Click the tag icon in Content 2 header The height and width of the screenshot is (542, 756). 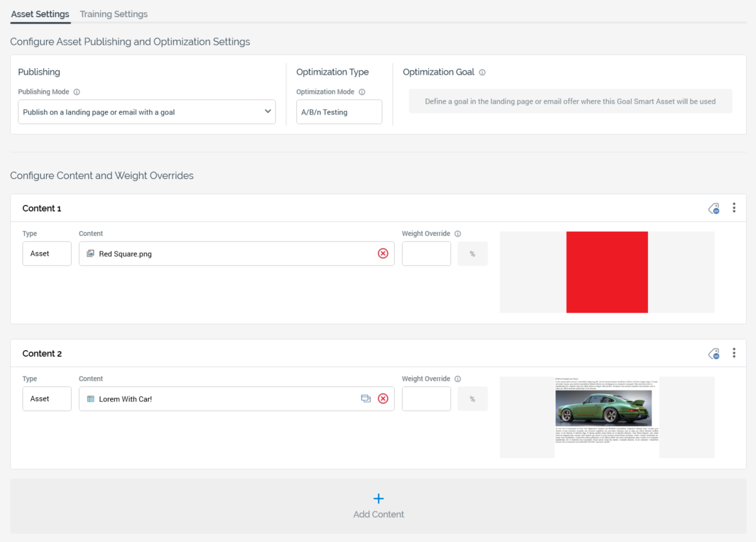pyautogui.click(x=714, y=354)
